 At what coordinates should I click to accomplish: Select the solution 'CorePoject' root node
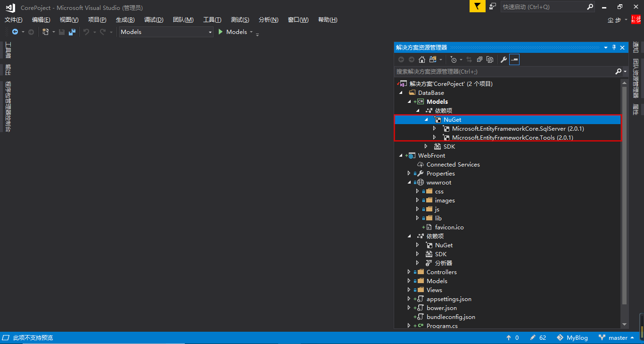(x=451, y=84)
